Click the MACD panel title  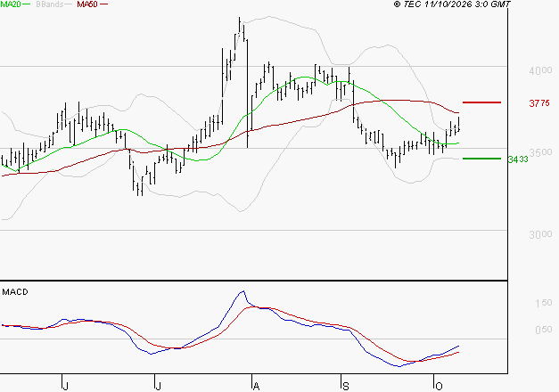click(x=15, y=292)
